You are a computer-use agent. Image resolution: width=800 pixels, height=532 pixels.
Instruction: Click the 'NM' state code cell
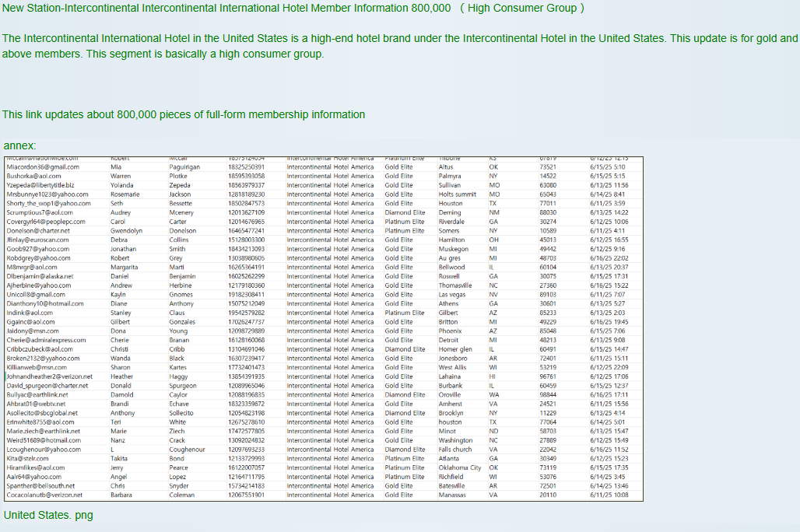[493, 212]
